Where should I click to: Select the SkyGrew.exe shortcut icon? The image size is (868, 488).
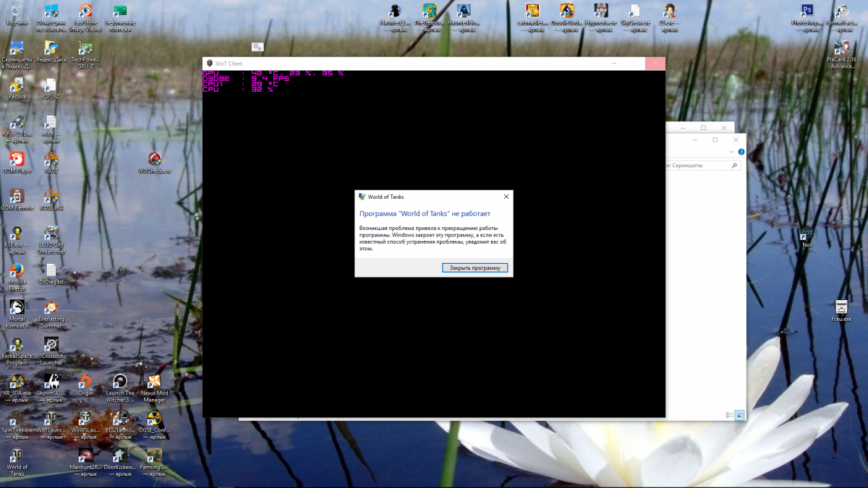tap(635, 17)
